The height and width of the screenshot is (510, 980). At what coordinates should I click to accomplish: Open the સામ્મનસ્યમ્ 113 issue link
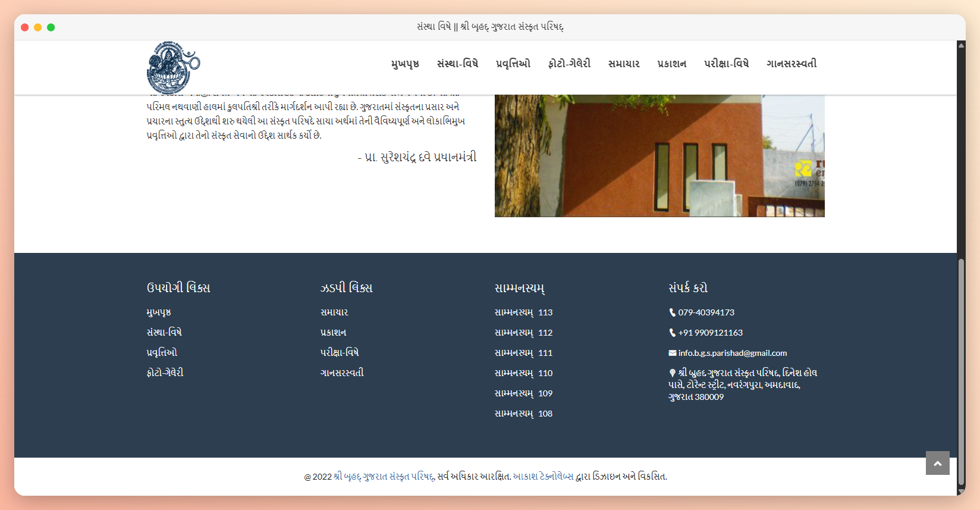(523, 312)
